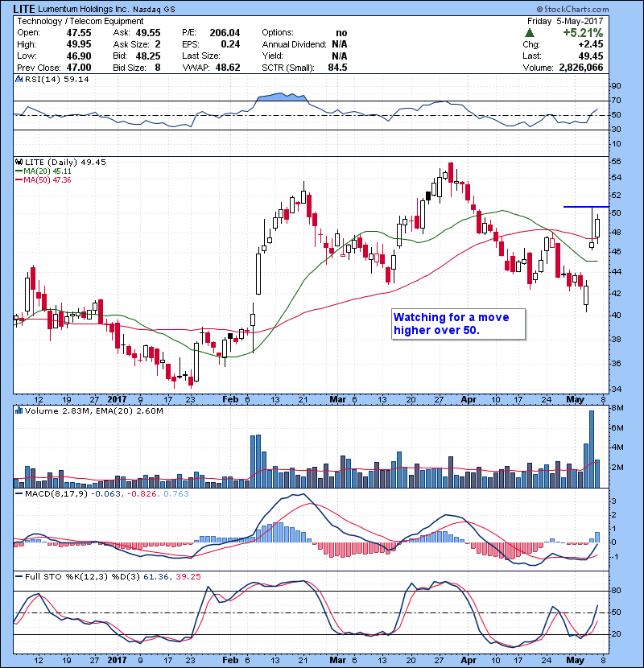
Task: Click the RSI(14) indicator line icon
Action: click(19, 79)
